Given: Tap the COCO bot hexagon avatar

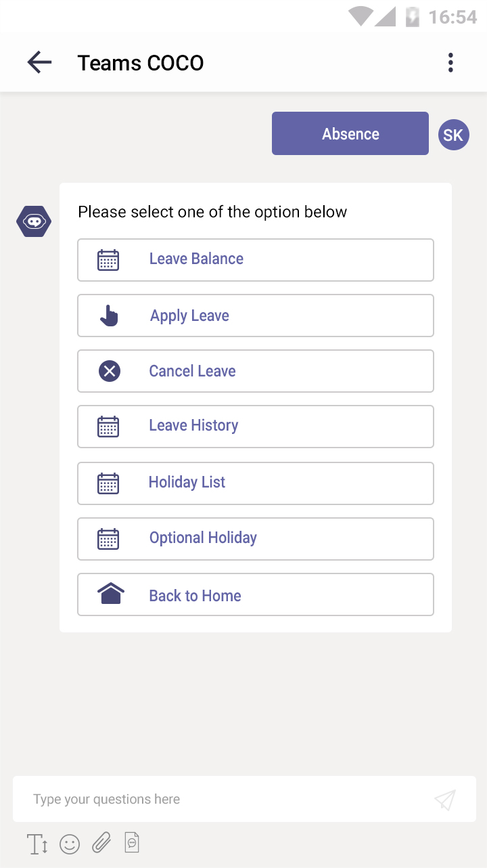Looking at the screenshot, I should (34, 221).
